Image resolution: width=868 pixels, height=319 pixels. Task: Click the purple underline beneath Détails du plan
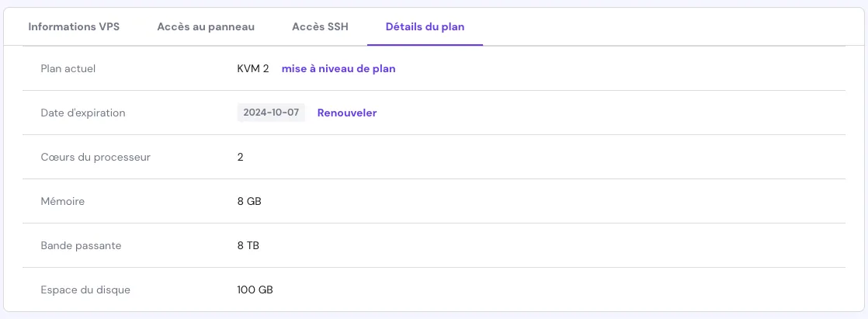tap(425, 45)
